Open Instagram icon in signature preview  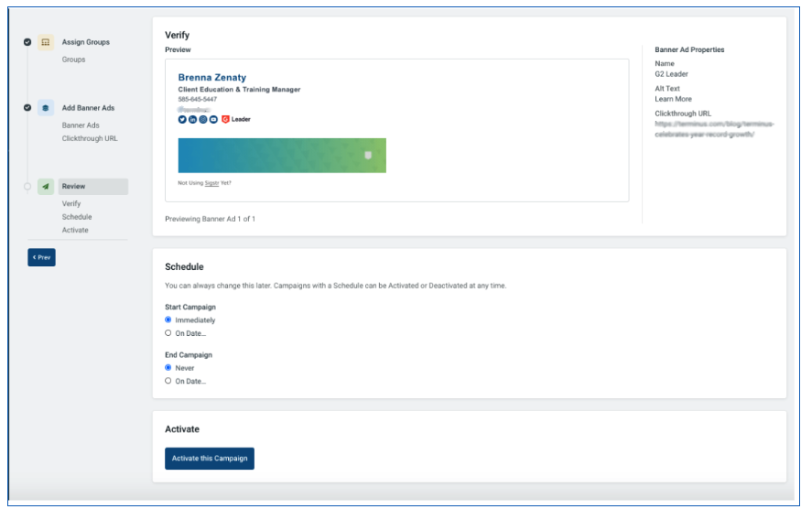tap(203, 120)
